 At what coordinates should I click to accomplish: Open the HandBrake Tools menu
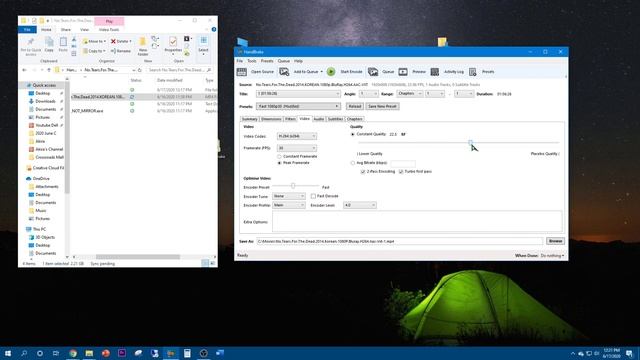point(252,61)
